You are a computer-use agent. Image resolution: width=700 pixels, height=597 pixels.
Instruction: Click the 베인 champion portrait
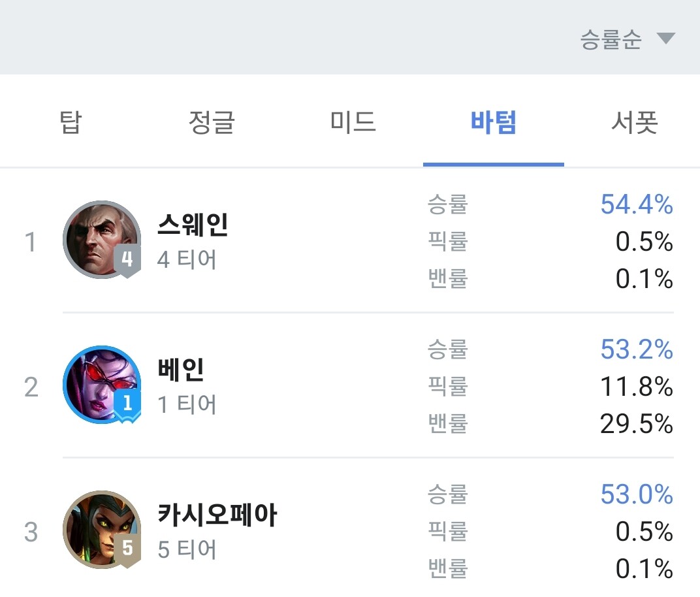(x=103, y=385)
